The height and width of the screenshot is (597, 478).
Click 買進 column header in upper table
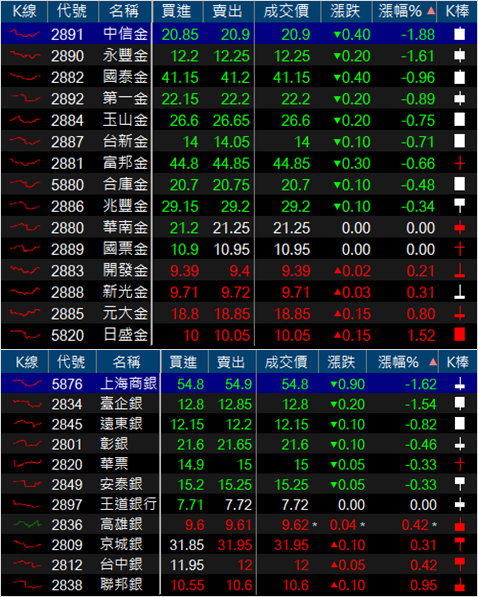pos(177,11)
